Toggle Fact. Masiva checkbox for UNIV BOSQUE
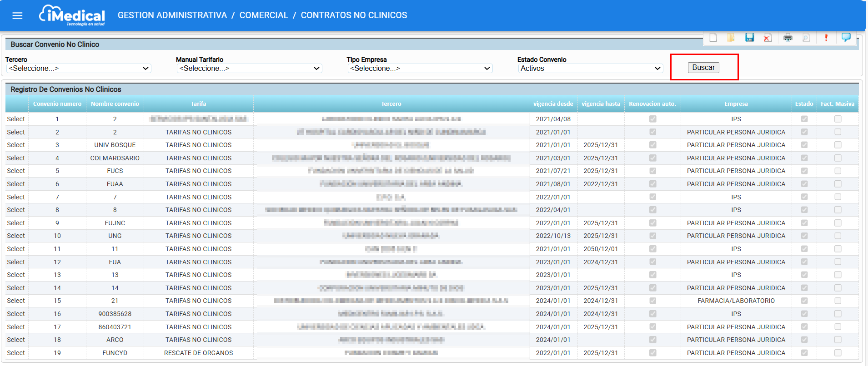868x366 pixels. click(x=838, y=145)
